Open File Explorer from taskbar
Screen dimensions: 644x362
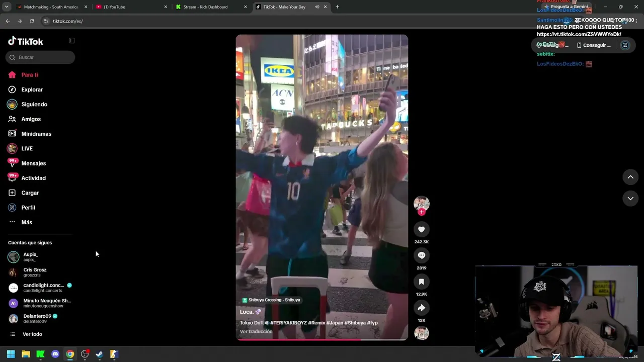pyautogui.click(x=26, y=354)
